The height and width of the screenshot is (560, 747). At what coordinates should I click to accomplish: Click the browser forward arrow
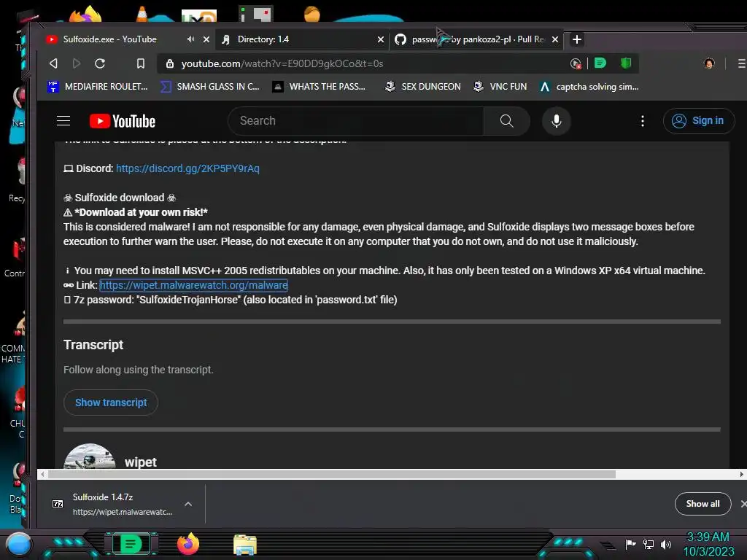click(x=76, y=63)
